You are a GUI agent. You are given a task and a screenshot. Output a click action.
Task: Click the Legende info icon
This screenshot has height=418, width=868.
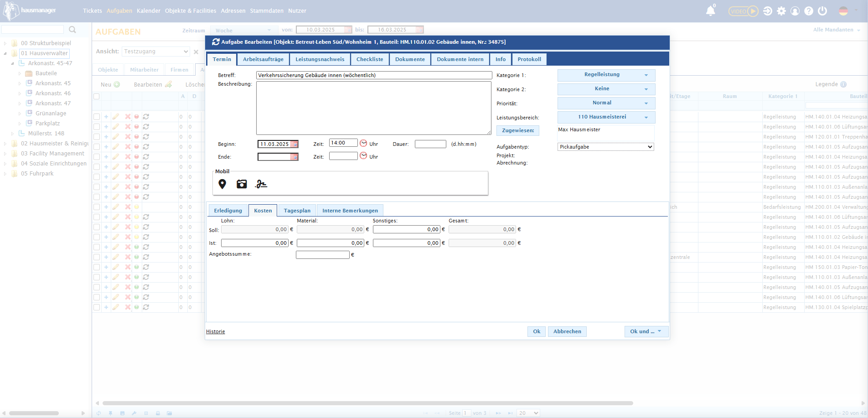pos(843,84)
